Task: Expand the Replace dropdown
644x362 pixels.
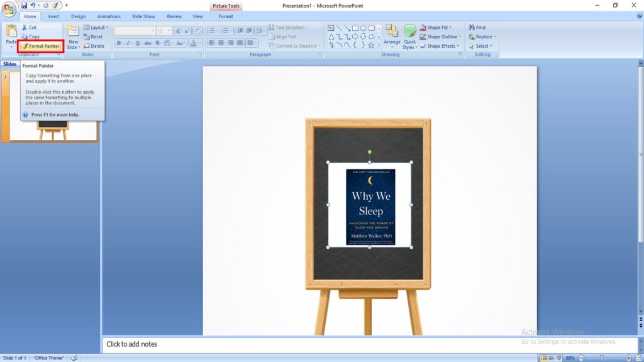Action: pos(482,36)
